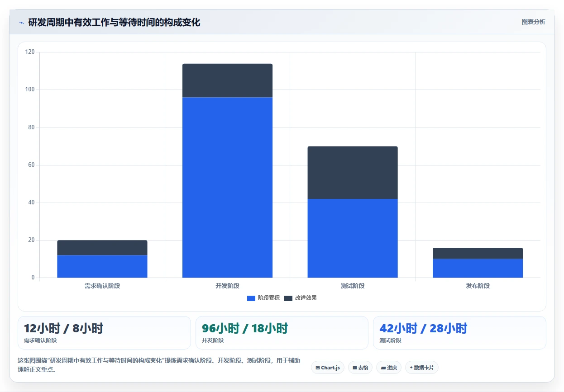The height and width of the screenshot is (392, 564).
Task: Click the blue bar segment for 需求确认阶段
Action: coord(102,266)
